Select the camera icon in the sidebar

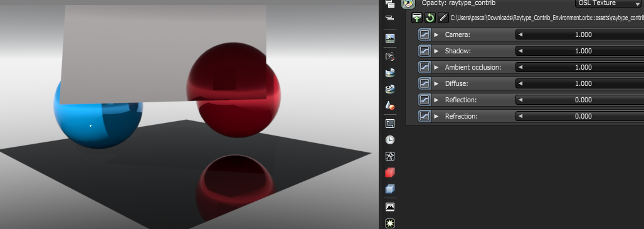pos(390,56)
